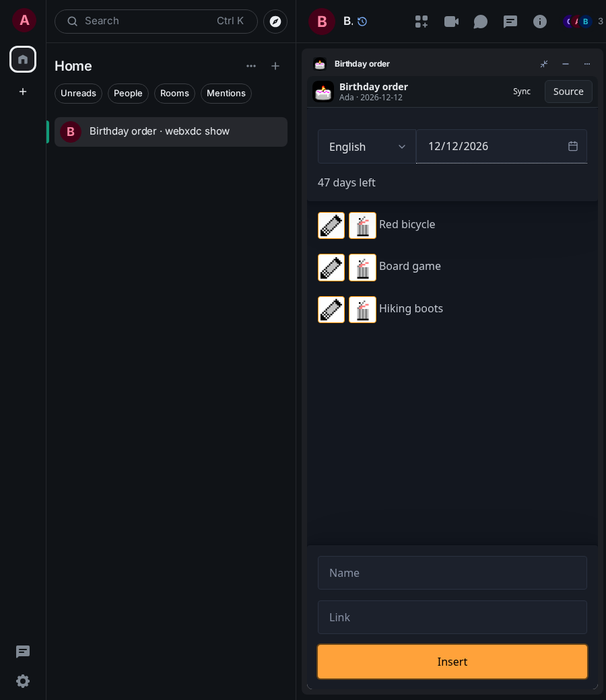606x700 pixels.
Task: Open Home options three-dot menu
Action: 251,66
